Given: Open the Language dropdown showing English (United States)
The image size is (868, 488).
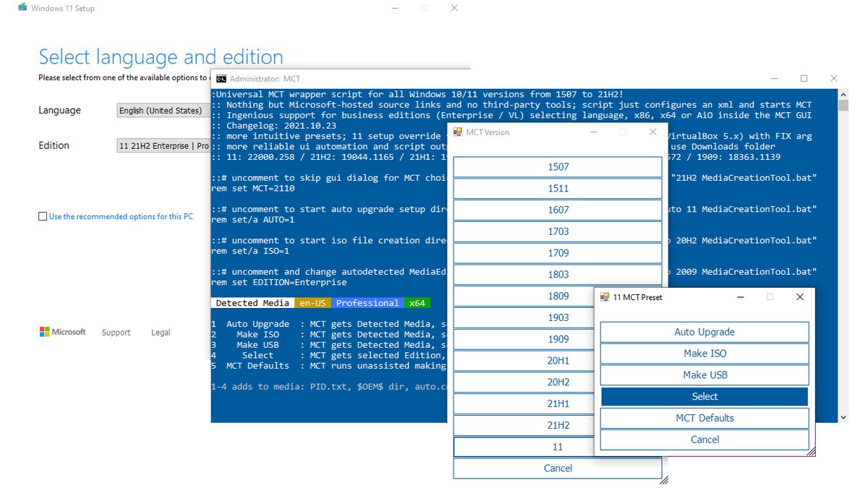Looking at the screenshot, I should click(161, 110).
